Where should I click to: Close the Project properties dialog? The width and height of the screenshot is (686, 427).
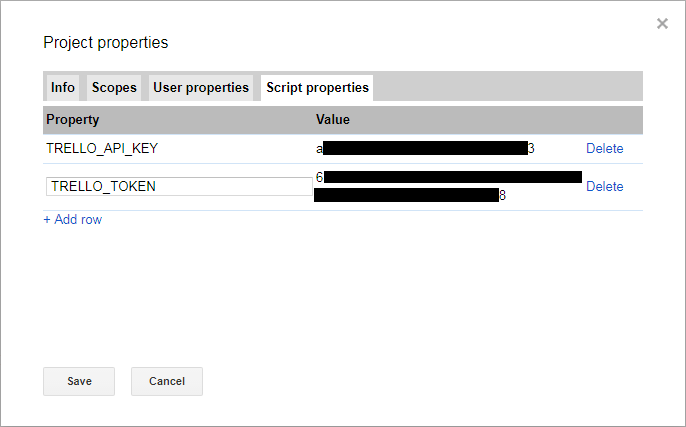[662, 24]
